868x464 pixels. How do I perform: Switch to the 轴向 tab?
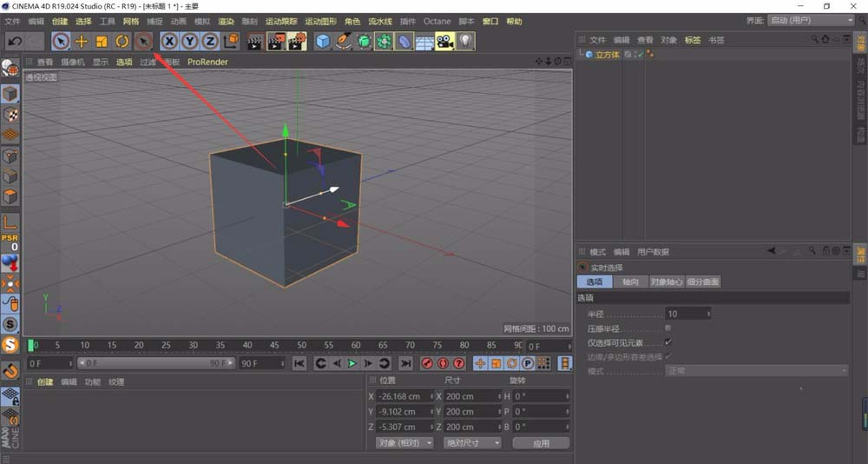(x=629, y=282)
